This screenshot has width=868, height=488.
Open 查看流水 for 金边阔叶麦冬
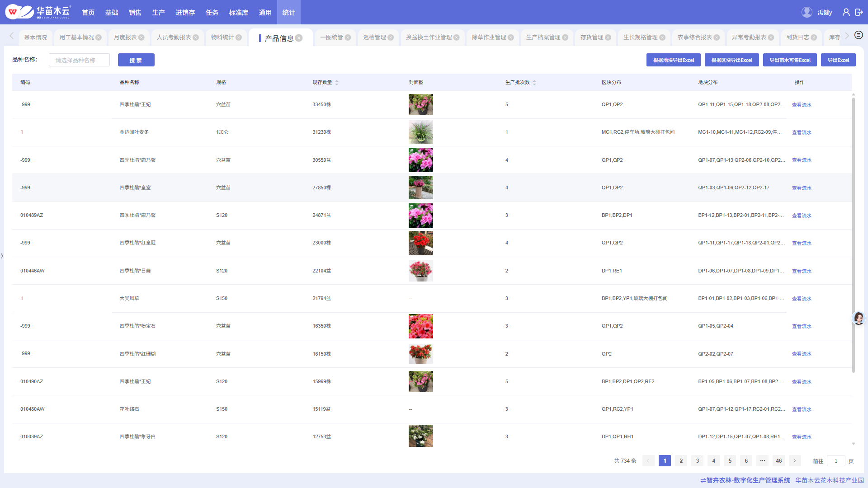pos(801,132)
